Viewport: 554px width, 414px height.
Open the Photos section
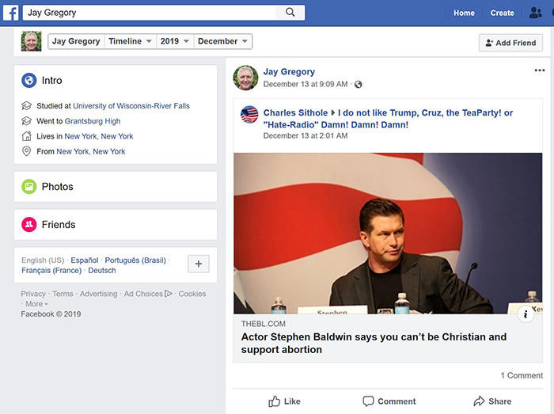[x=116, y=187]
